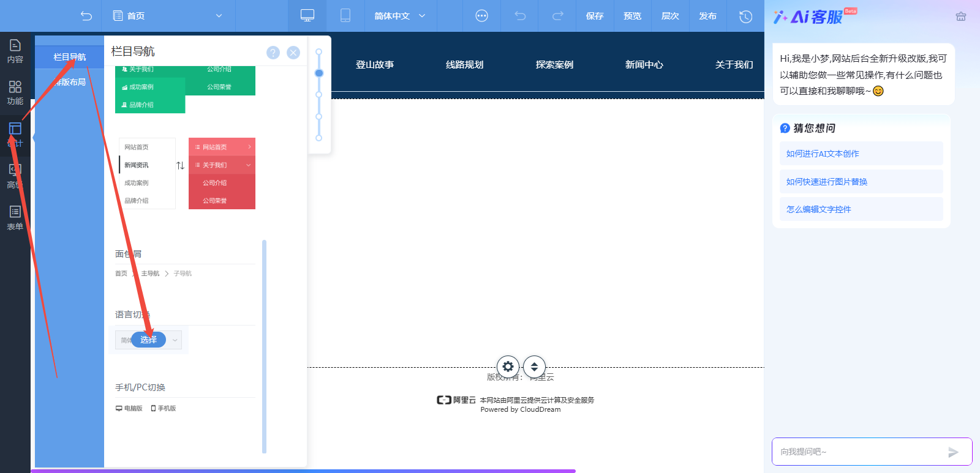
Task: Click the 发布 publish button
Action: pos(708,16)
